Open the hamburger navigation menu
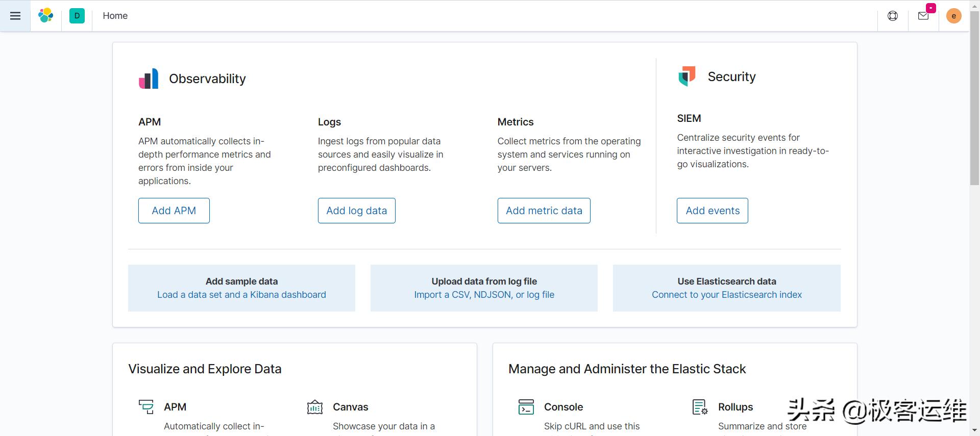 [x=15, y=16]
